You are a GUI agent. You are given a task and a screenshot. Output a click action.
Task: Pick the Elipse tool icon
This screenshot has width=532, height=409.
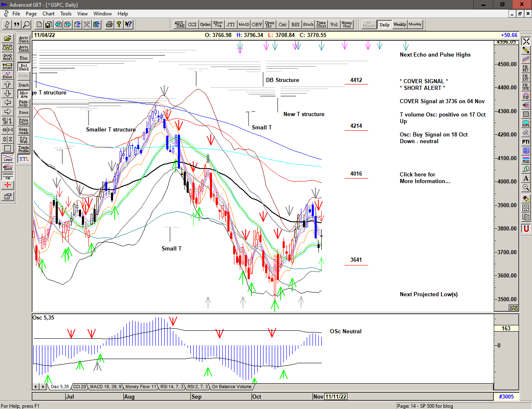tap(526, 124)
